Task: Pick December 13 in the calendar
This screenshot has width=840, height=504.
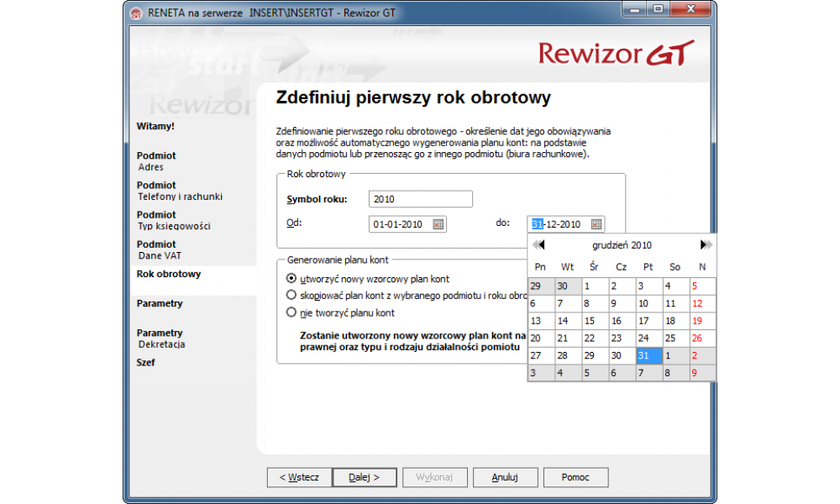Action: click(x=541, y=321)
